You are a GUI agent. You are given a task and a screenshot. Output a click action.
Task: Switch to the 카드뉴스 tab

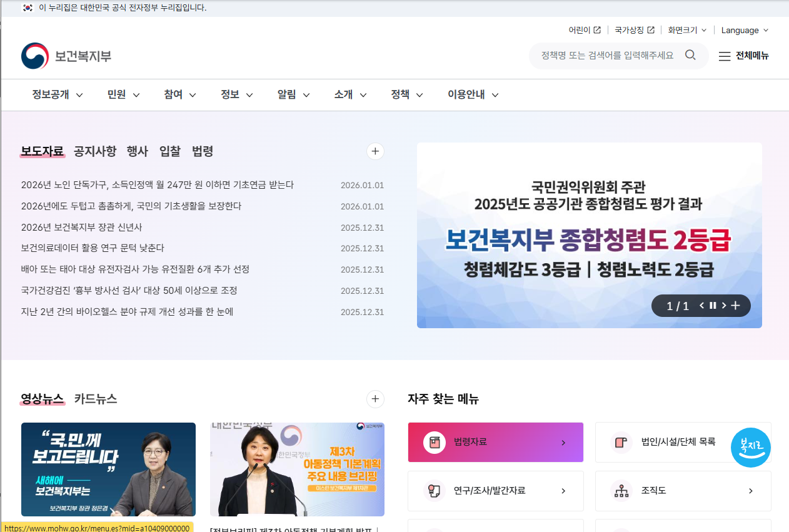point(95,399)
